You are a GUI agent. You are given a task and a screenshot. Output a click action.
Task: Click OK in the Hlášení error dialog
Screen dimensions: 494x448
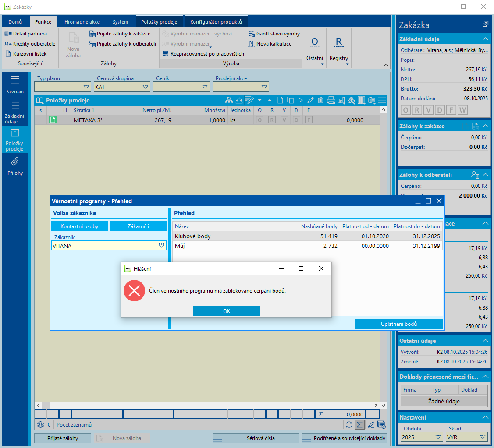(x=226, y=311)
